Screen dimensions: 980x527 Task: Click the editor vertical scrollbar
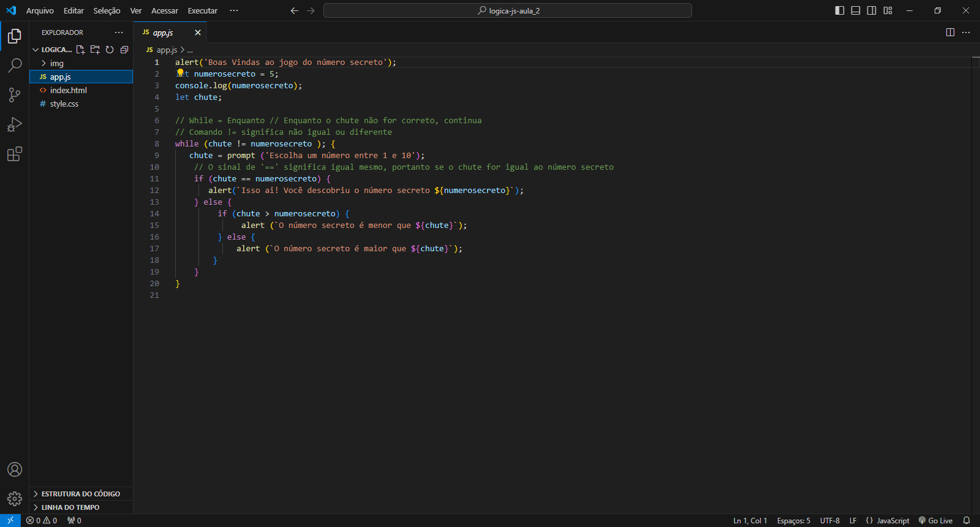point(976,285)
